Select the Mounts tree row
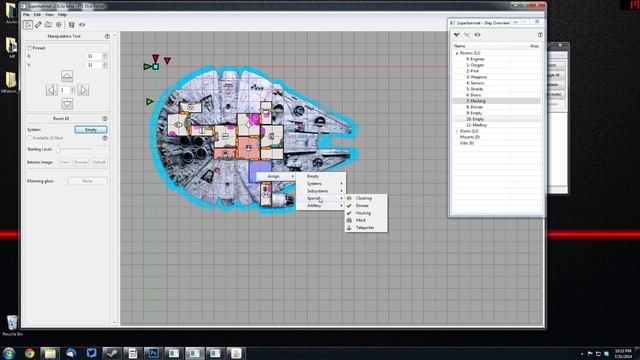Screen dimensions: 640x360 [x=496, y=137]
